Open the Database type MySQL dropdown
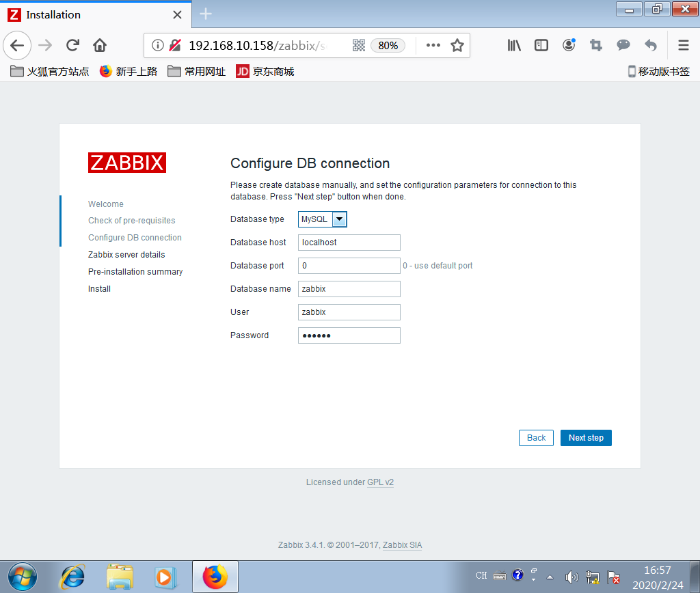The width and height of the screenshot is (700, 593). pos(323,219)
